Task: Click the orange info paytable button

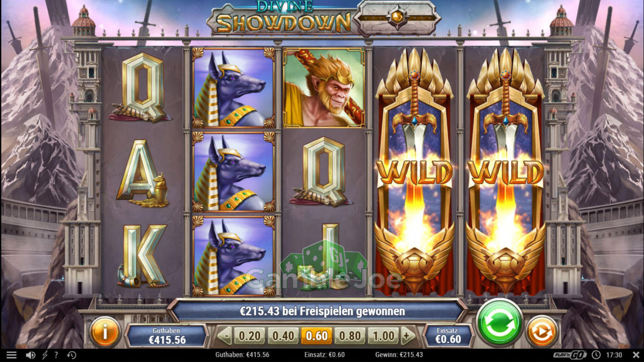Action: [x=105, y=332]
